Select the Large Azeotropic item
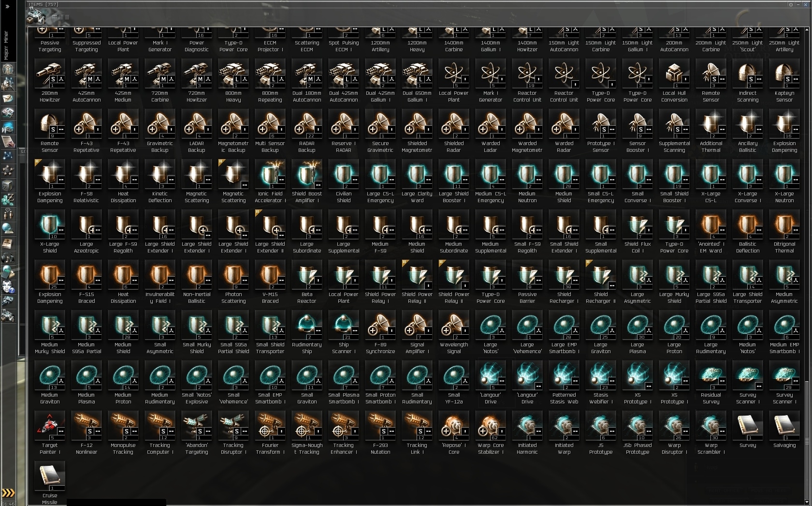The image size is (812, 506). (87, 232)
